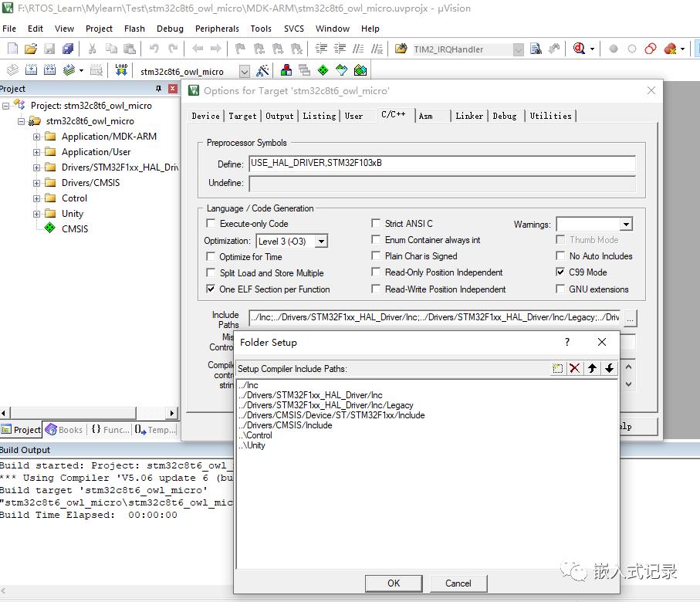
Task: Click the Insert Bookmark flag icon
Action: (x=240, y=48)
